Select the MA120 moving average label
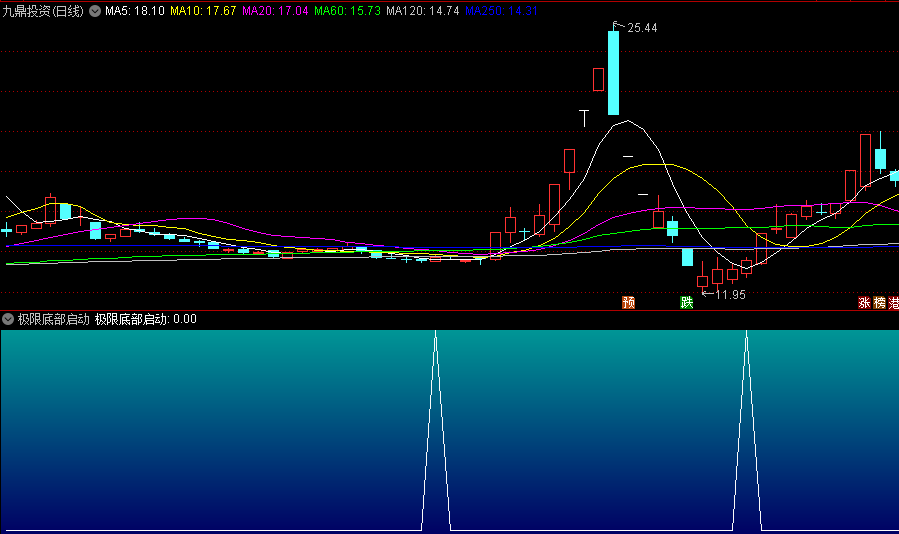 pos(422,11)
